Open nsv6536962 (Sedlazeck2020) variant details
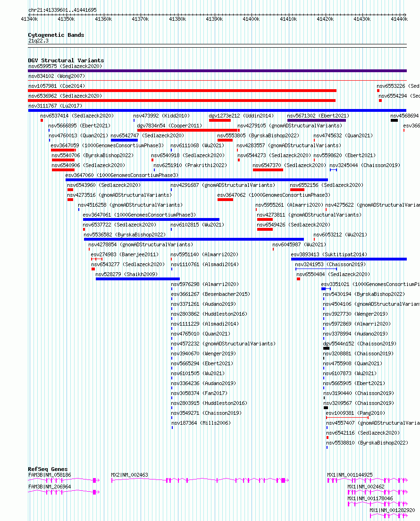The height and width of the screenshot is (521, 420). [65, 96]
